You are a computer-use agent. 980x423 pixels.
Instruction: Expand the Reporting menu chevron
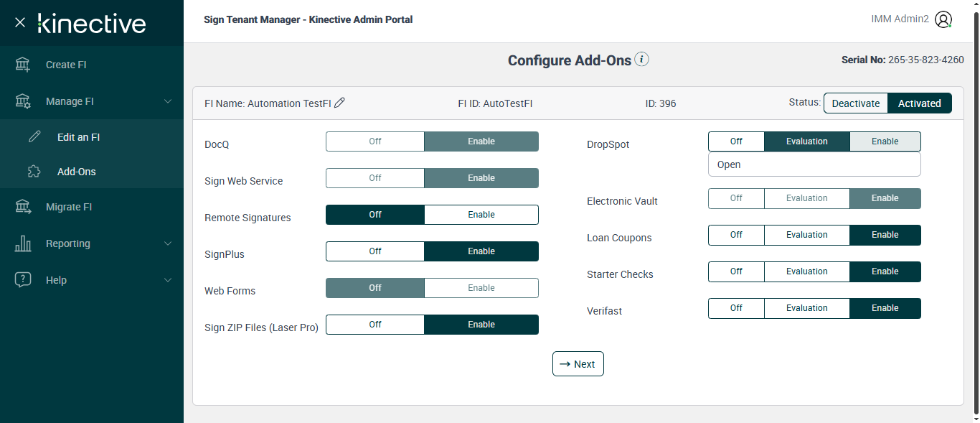tap(168, 243)
